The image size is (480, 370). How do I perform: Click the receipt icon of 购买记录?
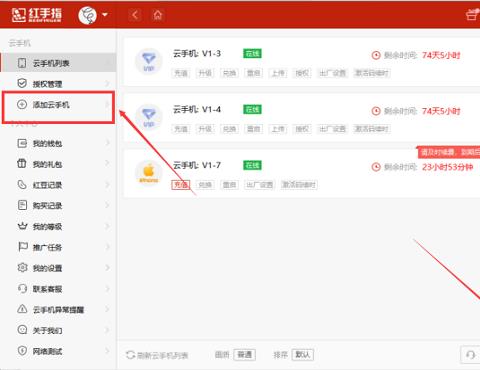pos(22,205)
